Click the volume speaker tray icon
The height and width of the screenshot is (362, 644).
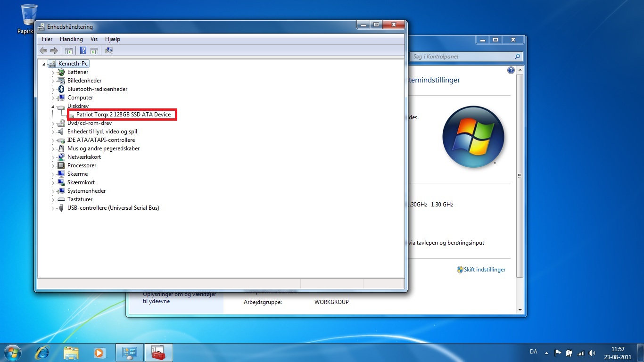[592, 353]
